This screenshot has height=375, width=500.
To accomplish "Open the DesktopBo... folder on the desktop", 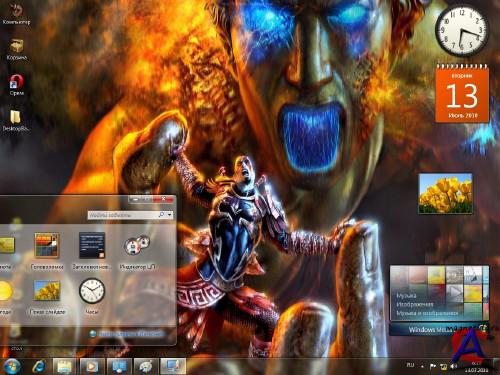I will [16, 121].
